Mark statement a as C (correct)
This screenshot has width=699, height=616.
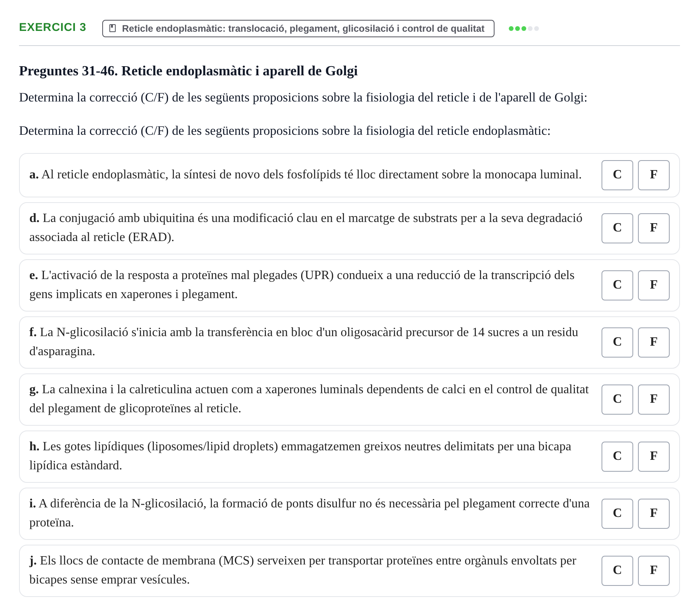617,175
